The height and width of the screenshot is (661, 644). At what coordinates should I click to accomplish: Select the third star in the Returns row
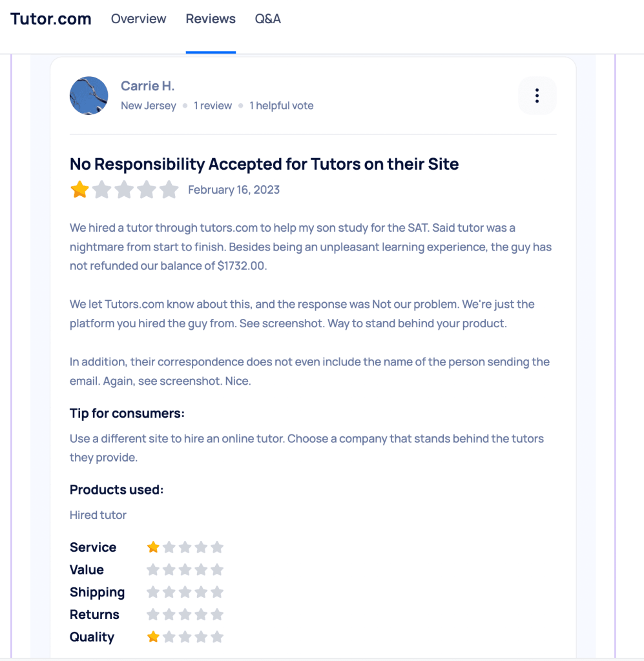pos(185,614)
